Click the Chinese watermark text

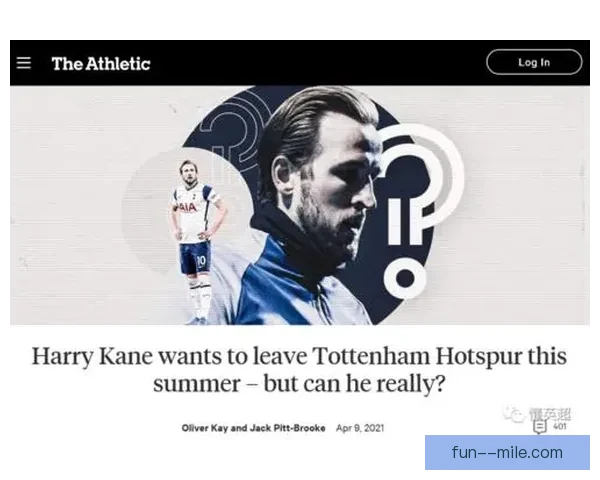[550, 415]
